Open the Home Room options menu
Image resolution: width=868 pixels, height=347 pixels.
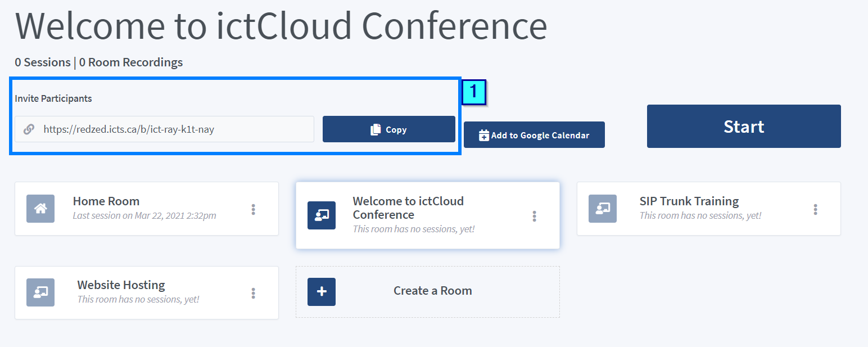click(254, 209)
